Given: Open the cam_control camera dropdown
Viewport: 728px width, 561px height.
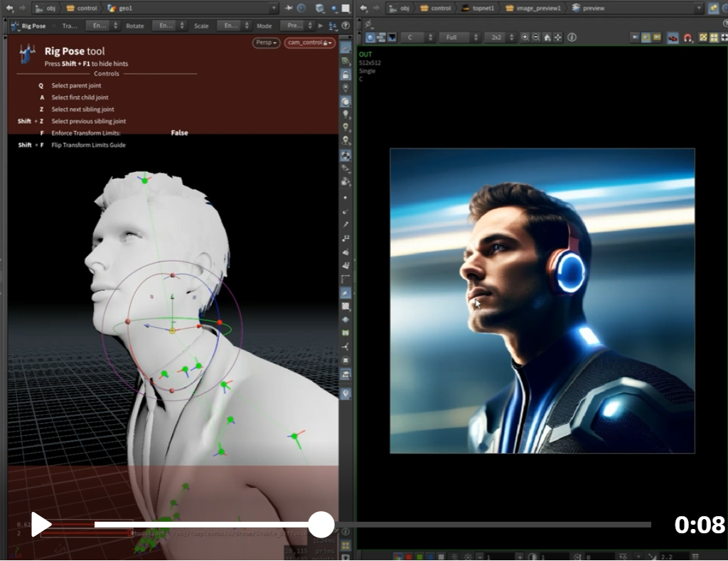Looking at the screenshot, I should (310, 43).
